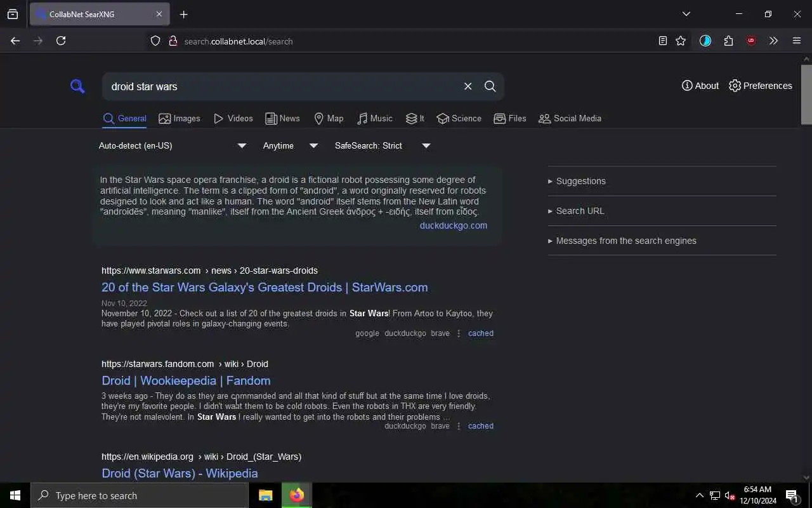
Task: Switch to the Social Media tab
Action: (x=570, y=119)
